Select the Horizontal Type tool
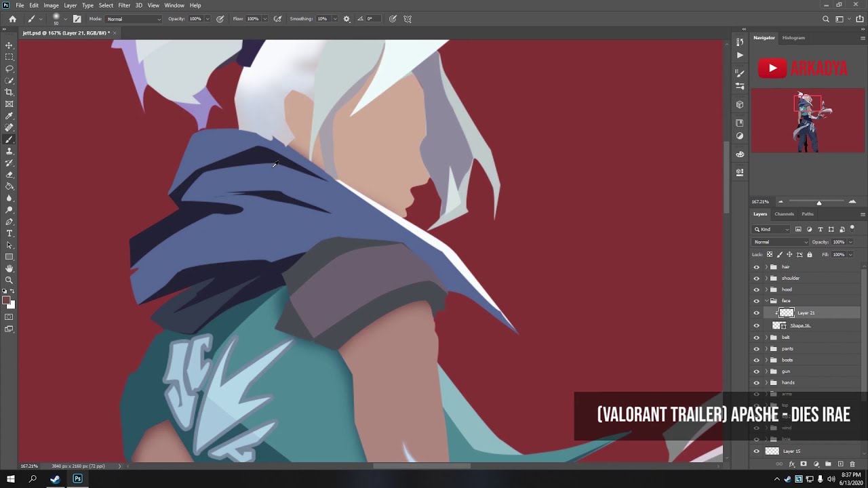The image size is (868, 488). coord(9,233)
